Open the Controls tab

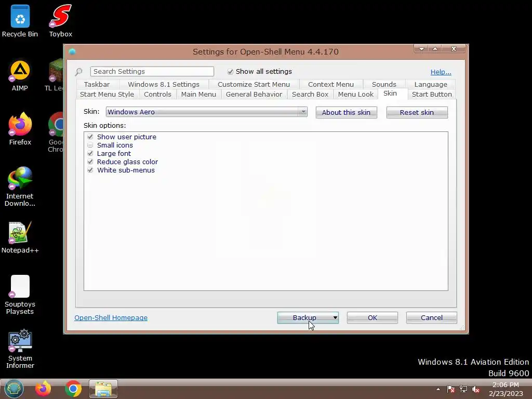point(157,95)
